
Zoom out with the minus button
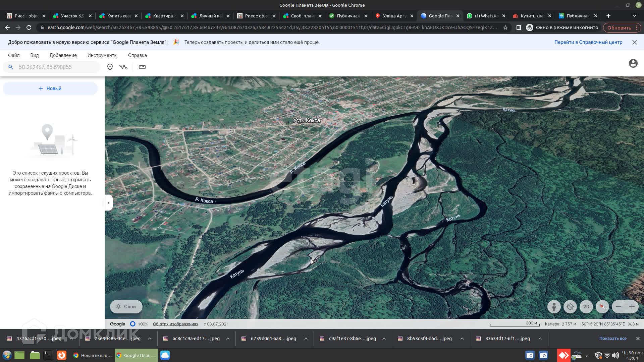pos(618,307)
